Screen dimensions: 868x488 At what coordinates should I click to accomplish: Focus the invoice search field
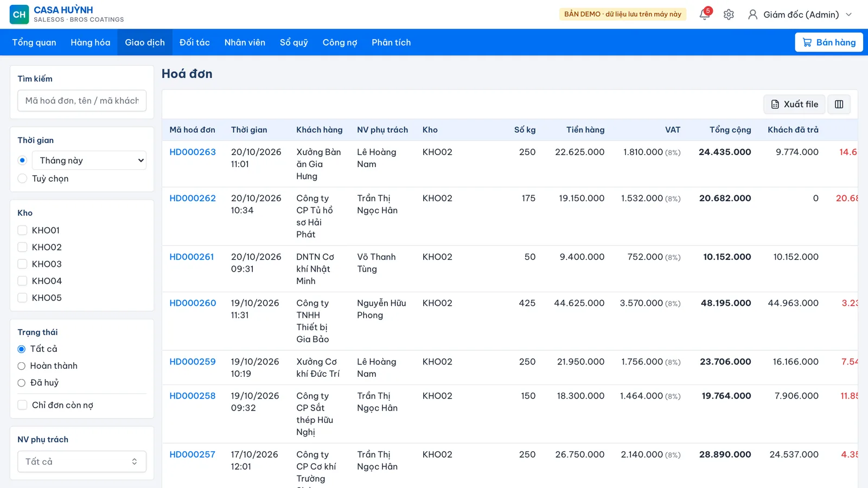[82, 101]
